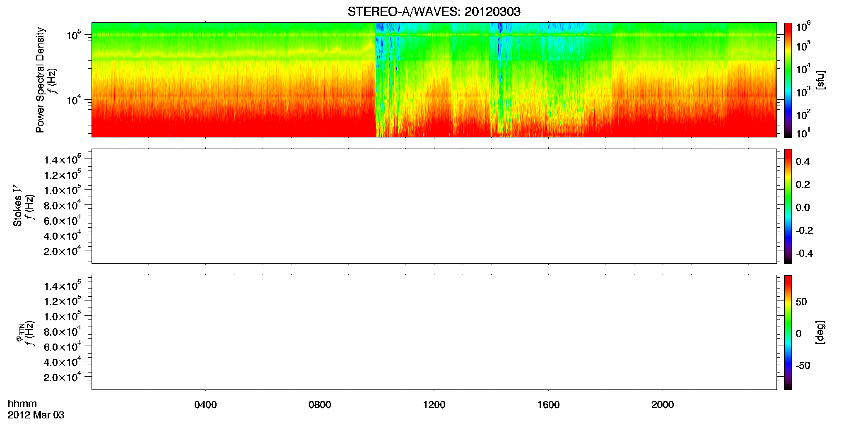Click the 1600 time tick label
Image resolution: width=868 pixels, height=447 pixels.
548,405
